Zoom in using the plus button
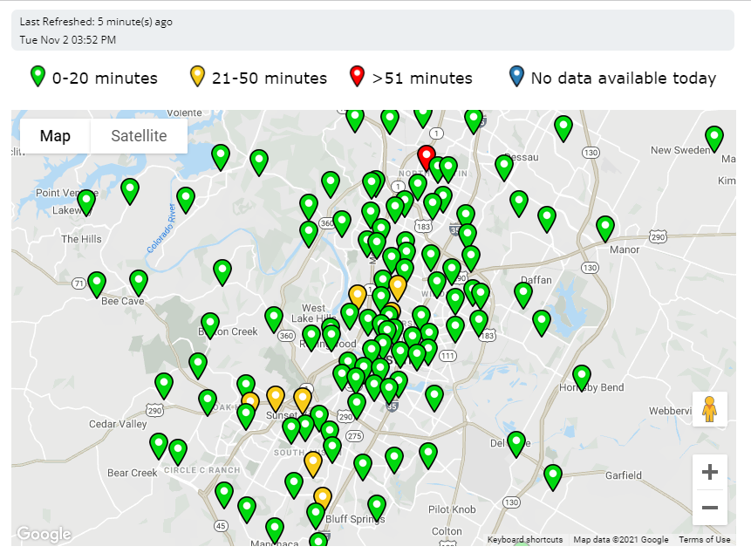Image resolution: width=751 pixels, height=560 pixels. pyautogui.click(x=709, y=471)
